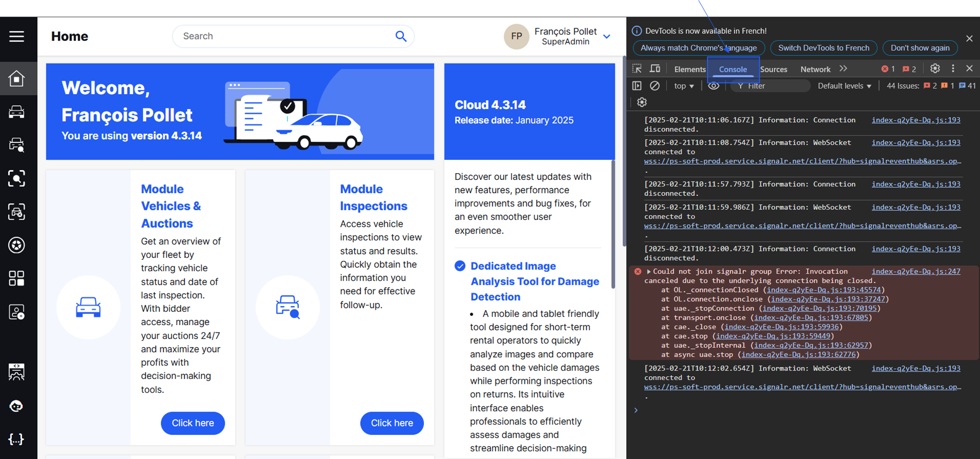
Task: Toggle the live expression eye icon
Action: click(714, 86)
